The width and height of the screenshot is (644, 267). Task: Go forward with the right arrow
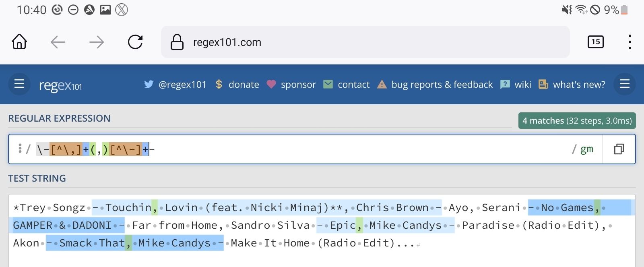click(x=97, y=42)
